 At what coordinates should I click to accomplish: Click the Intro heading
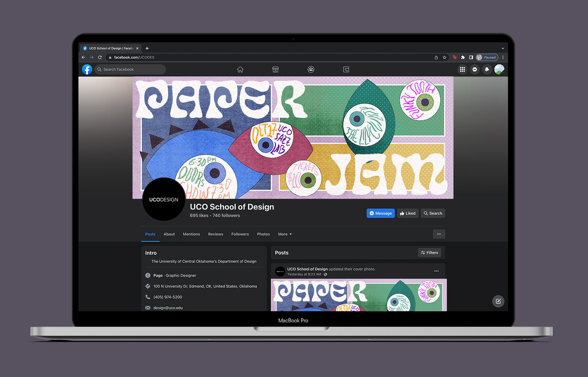pyautogui.click(x=151, y=253)
